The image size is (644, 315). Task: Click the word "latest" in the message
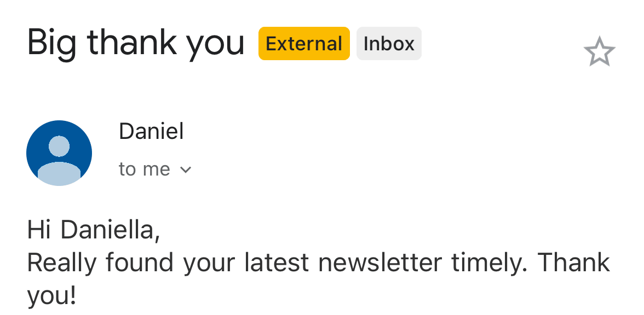(x=277, y=263)
